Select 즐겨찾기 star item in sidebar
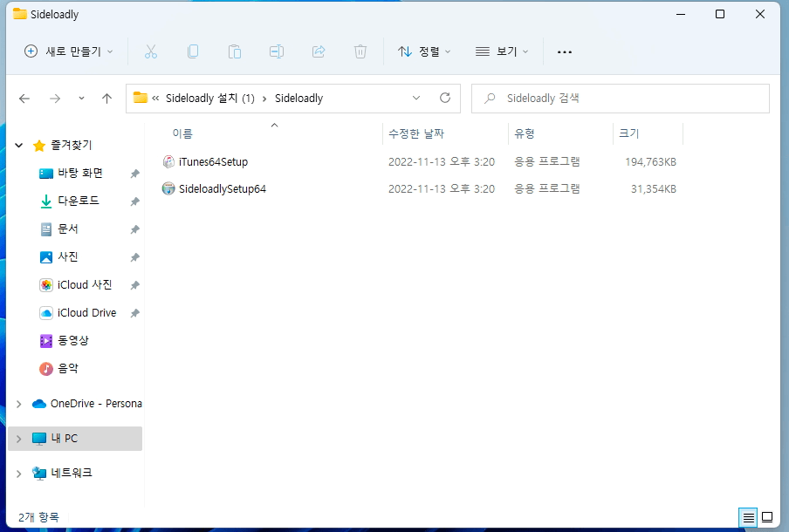The height and width of the screenshot is (532, 789). point(62,146)
